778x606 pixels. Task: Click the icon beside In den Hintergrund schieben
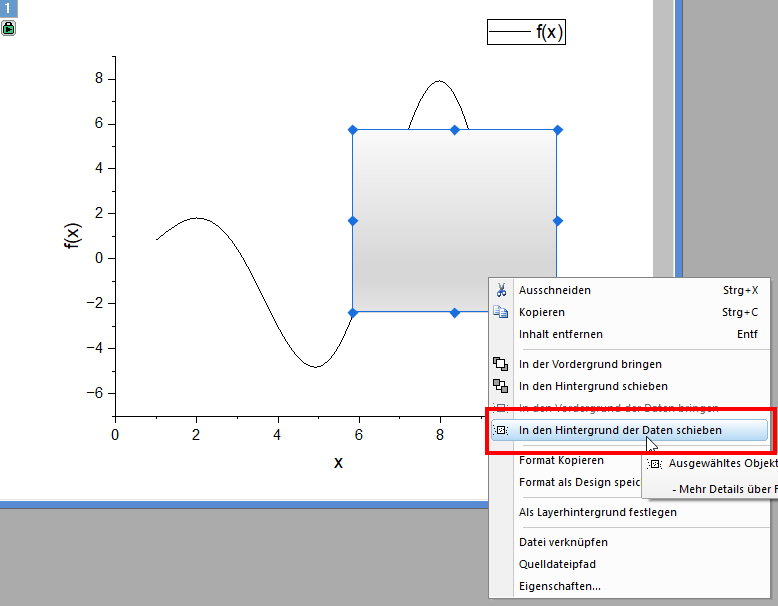tap(501, 386)
